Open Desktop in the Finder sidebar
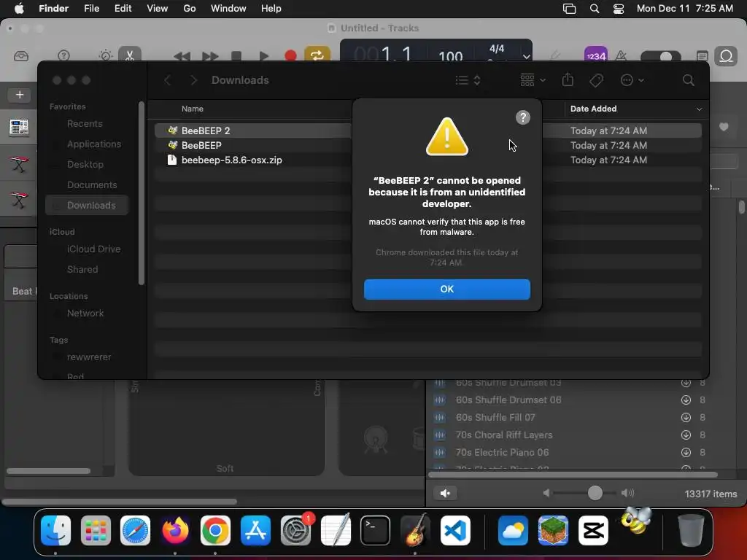 85,164
